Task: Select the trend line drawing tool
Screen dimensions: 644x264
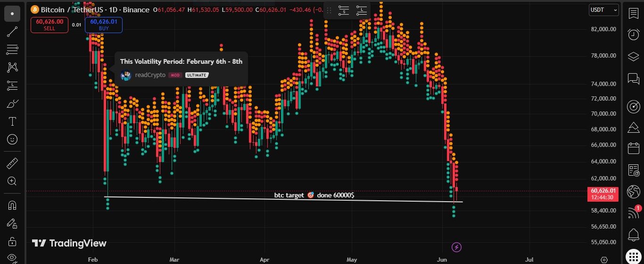Action: tap(12, 32)
